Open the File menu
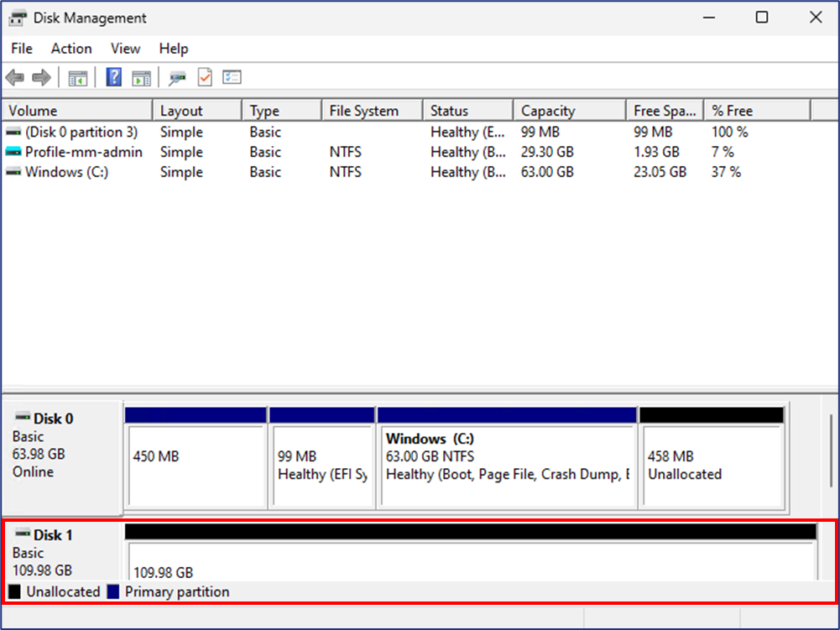The width and height of the screenshot is (840, 630). coord(21,49)
